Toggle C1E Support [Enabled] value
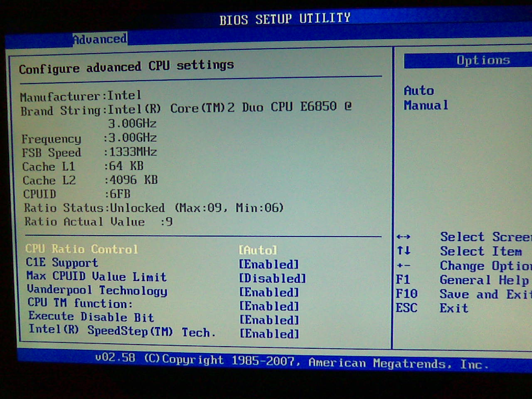The image size is (532, 399). tap(269, 264)
